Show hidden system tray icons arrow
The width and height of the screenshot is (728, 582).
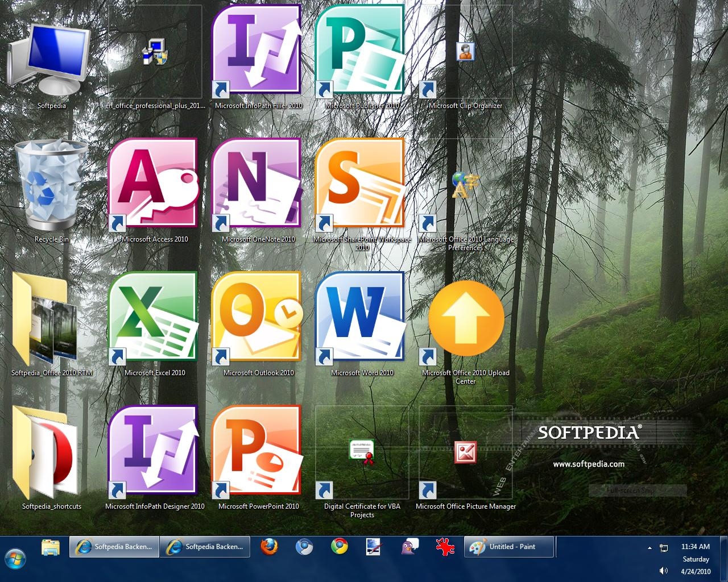point(650,548)
